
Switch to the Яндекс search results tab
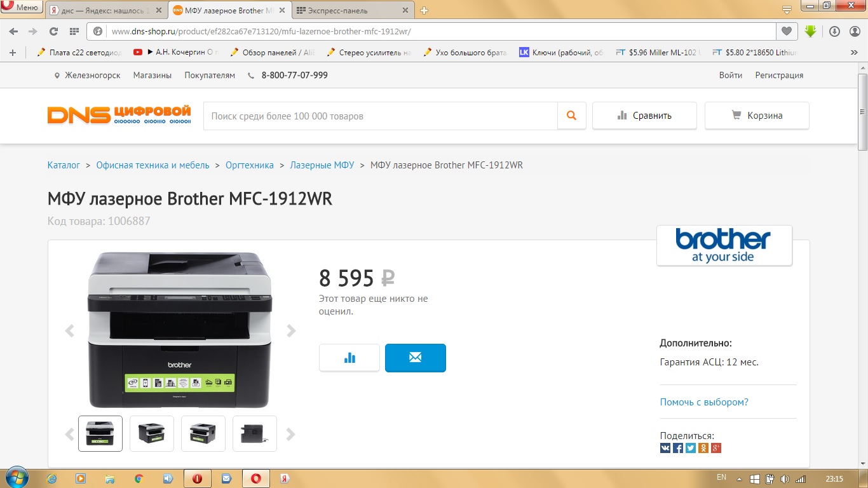click(107, 10)
